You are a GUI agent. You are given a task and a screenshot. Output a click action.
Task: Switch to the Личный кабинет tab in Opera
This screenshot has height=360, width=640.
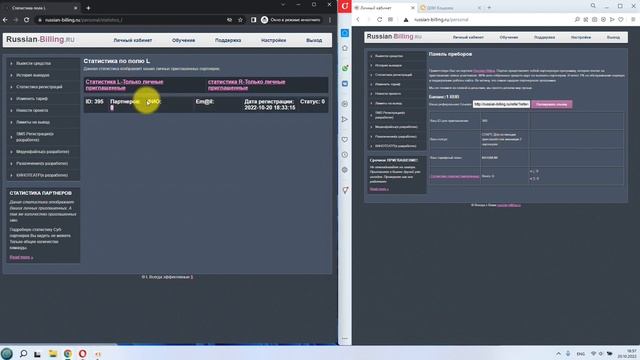(384, 8)
